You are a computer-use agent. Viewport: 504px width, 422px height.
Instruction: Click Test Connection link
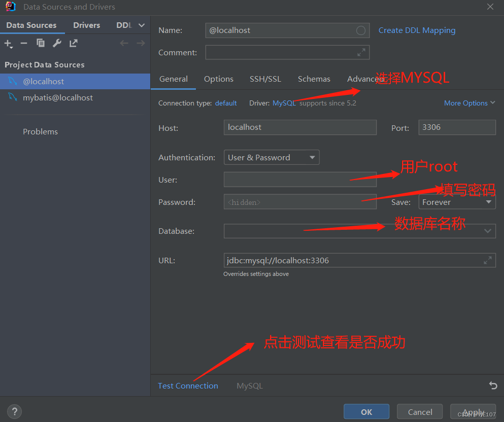pos(188,385)
